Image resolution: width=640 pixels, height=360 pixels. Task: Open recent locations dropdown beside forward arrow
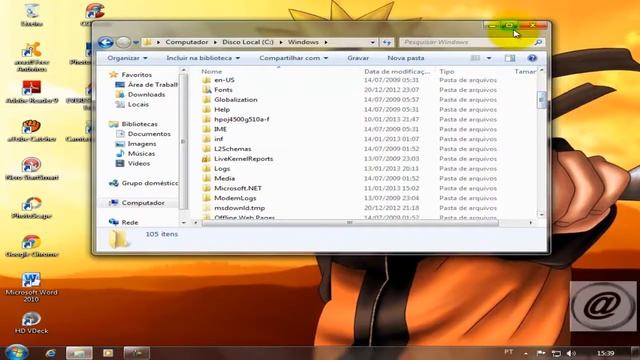(136, 42)
